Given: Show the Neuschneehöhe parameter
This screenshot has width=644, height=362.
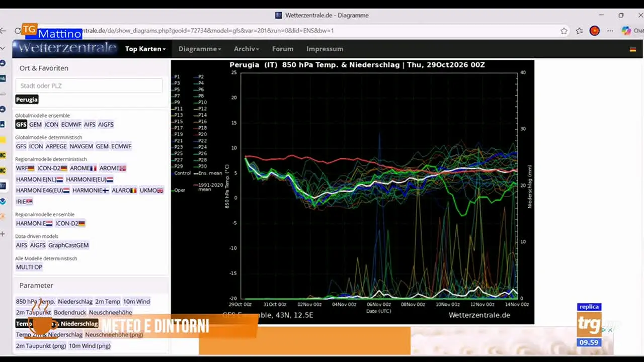Looking at the screenshot, I should [111, 313].
